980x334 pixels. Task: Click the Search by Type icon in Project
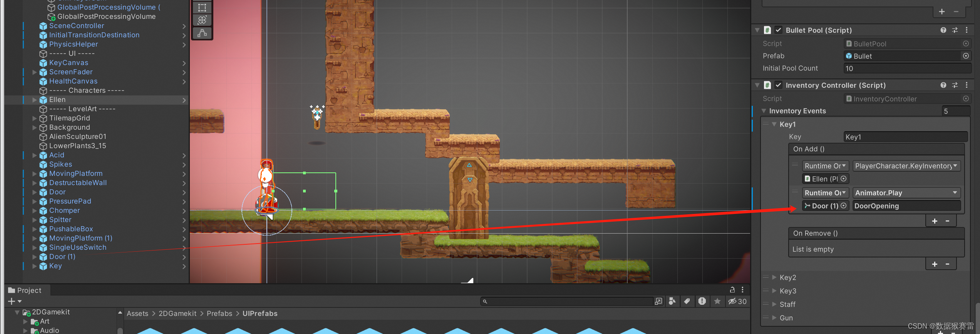pyautogui.click(x=672, y=301)
